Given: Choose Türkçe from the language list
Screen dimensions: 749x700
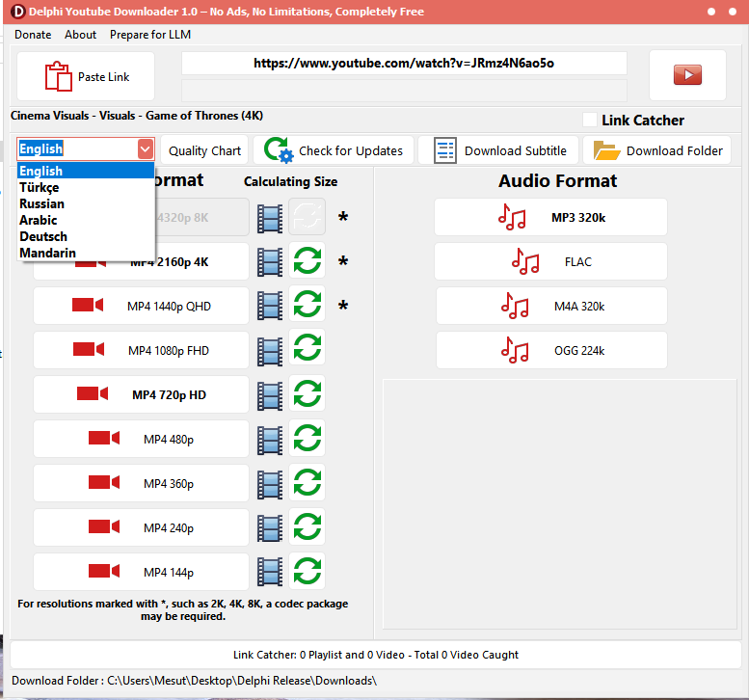Looking at the screenshot, I should tap(86, 187).
